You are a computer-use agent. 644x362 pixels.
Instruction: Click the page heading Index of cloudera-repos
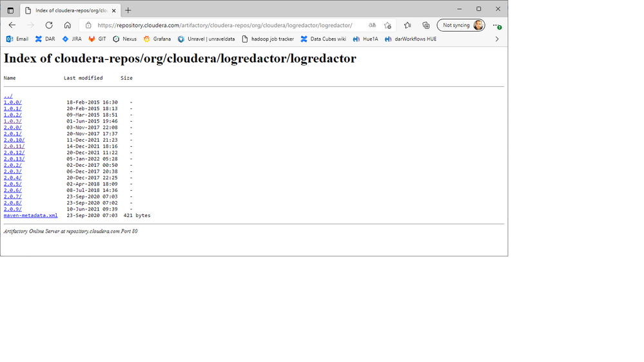pyautogui.click(x=180, y=58)
